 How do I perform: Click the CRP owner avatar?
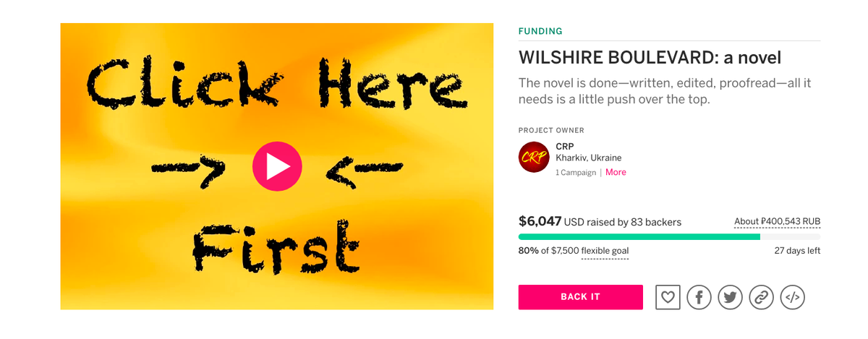pyautogui.click(x=534, y=158)
